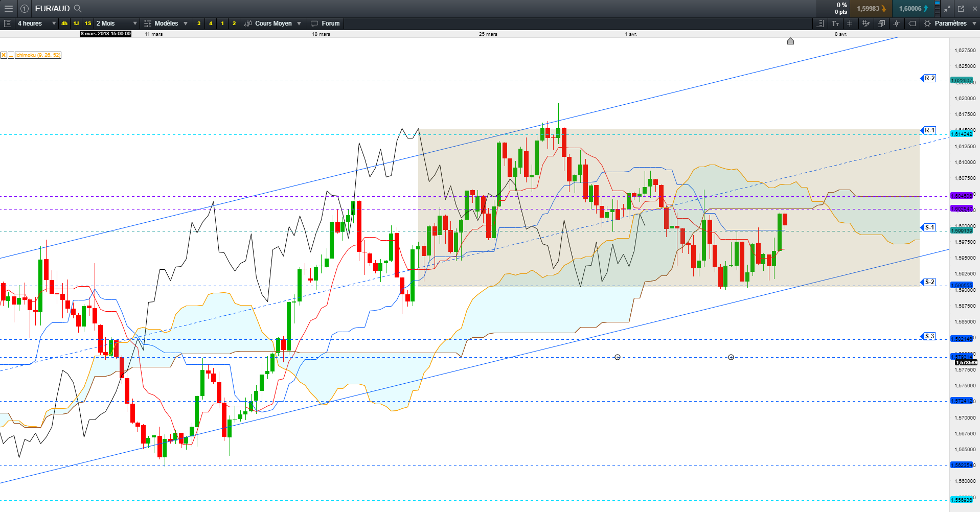
Task: Switch to 1J daily timeframe shortcut
Action: (76, 24)
